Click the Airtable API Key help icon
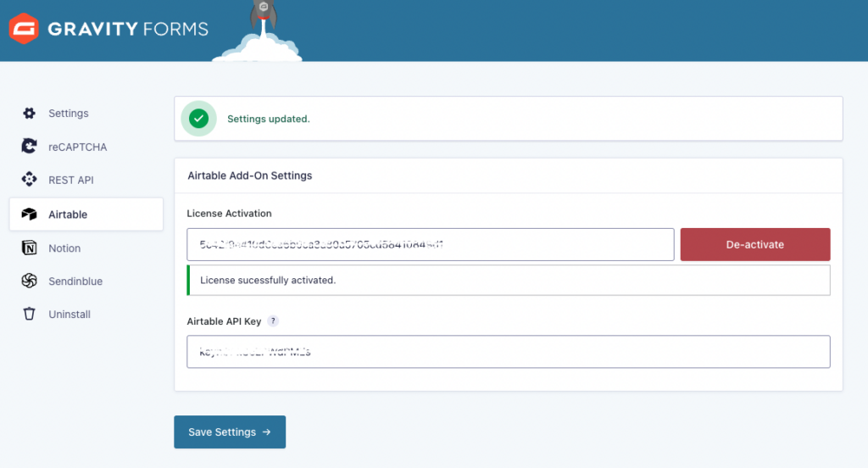This screenshot has width=868, height=468. [273, 321]
